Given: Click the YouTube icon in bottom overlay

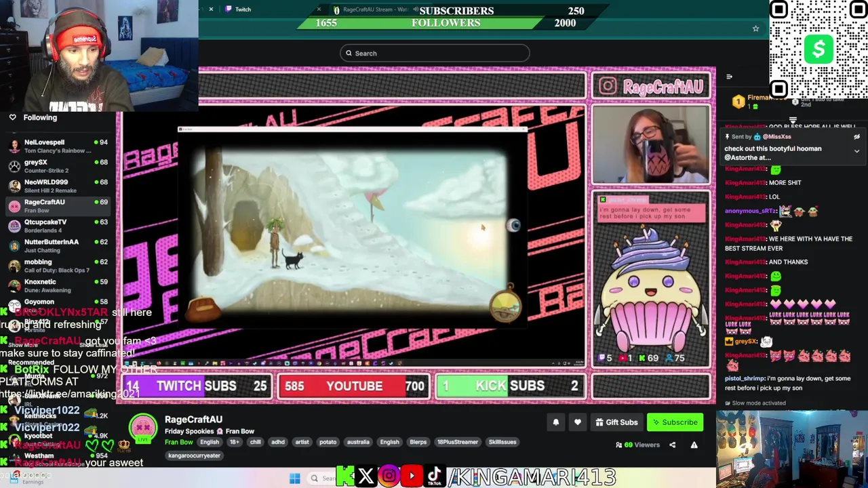Looking at the screenshot, I should click(x=412, y=476).
